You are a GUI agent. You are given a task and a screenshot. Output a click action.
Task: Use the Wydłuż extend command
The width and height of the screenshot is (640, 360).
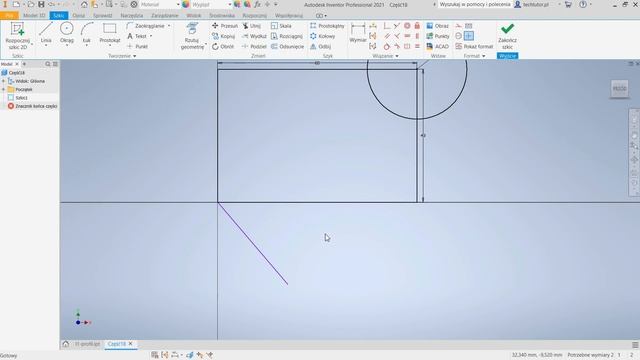click(254, 36)
